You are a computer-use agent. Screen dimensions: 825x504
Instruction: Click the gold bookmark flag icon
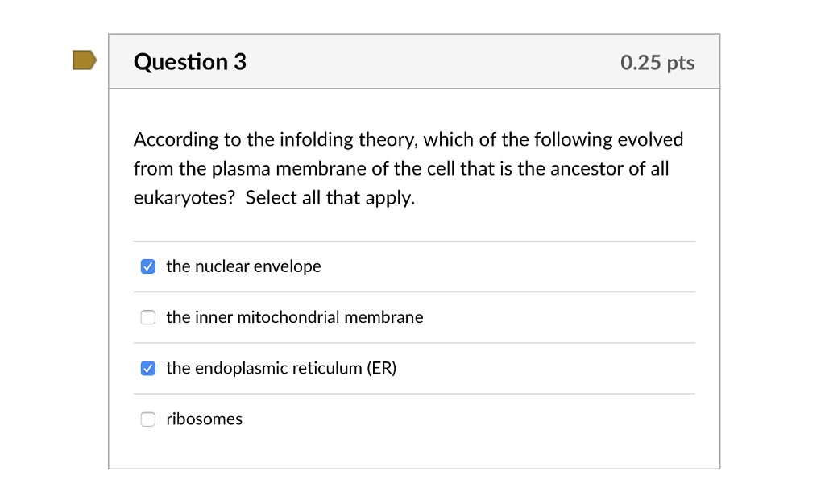click(x=85, y=60)
